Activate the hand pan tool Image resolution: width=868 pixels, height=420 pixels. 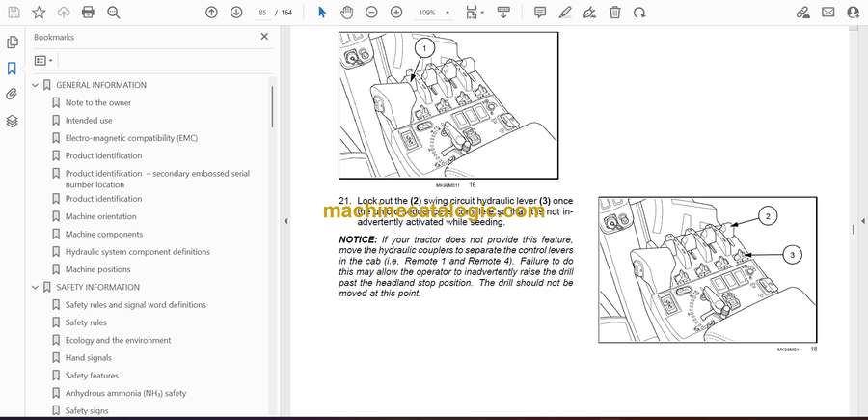pos(347,13)
